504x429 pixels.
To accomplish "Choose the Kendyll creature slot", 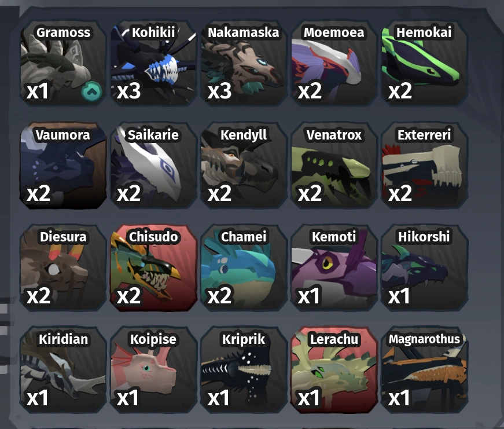I will 244,166.
